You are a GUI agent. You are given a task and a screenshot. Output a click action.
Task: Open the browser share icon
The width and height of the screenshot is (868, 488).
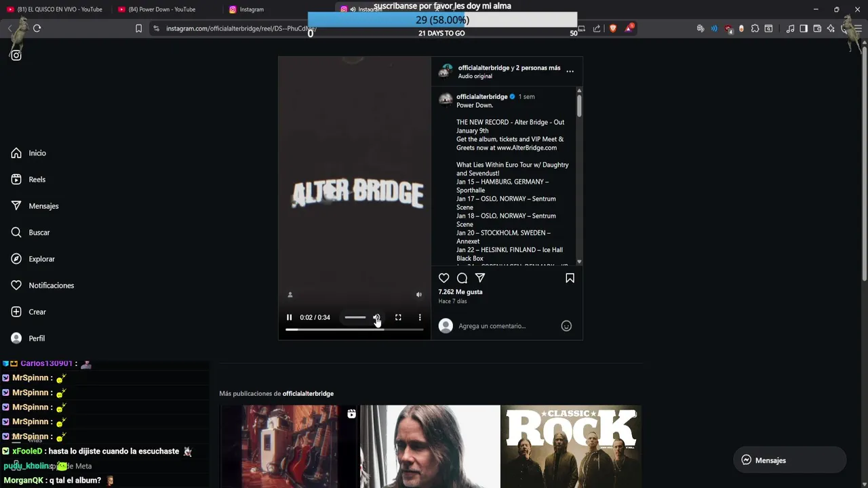pos(597,28)
